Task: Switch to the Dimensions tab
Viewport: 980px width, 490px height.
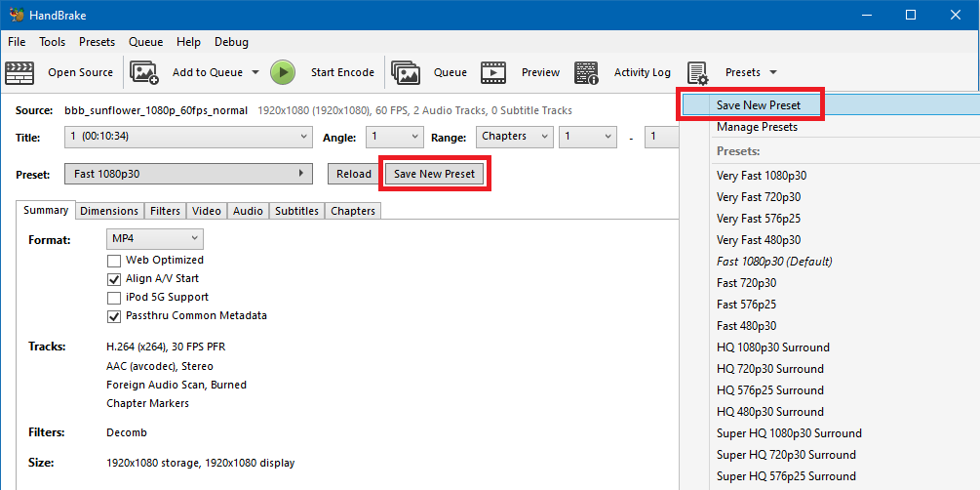Action: coord(109,211)
